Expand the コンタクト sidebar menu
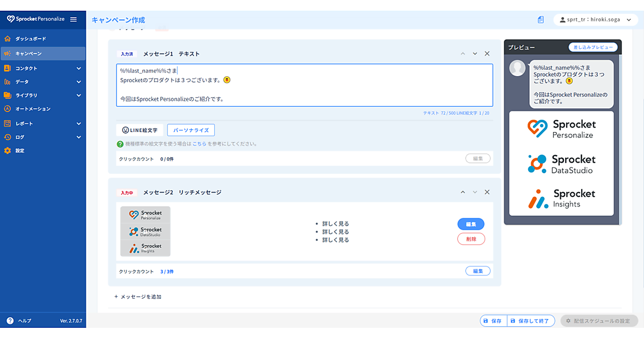This screenshot has width=644, height=338. click(x=43, y=68)
